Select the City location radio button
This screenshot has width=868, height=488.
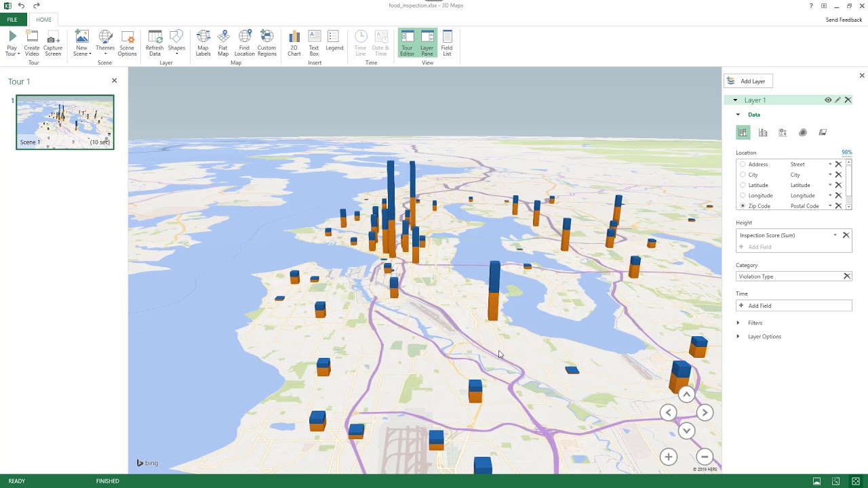743,175
